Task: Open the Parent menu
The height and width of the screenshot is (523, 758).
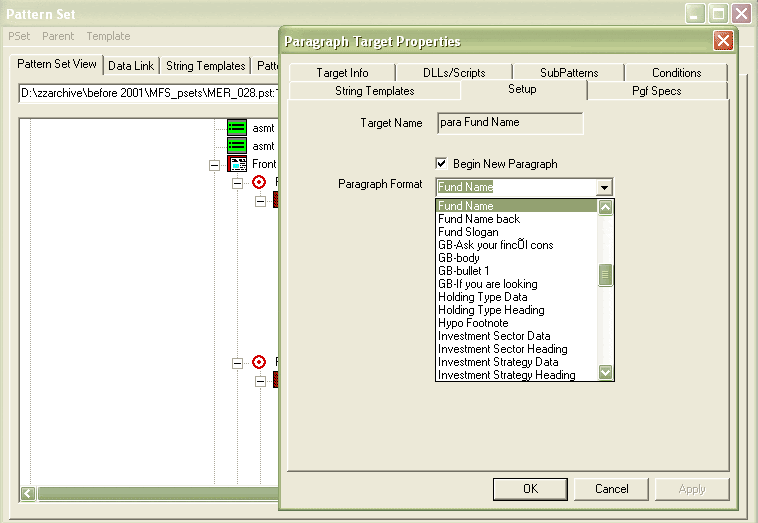Action: (x=58, y=36)
